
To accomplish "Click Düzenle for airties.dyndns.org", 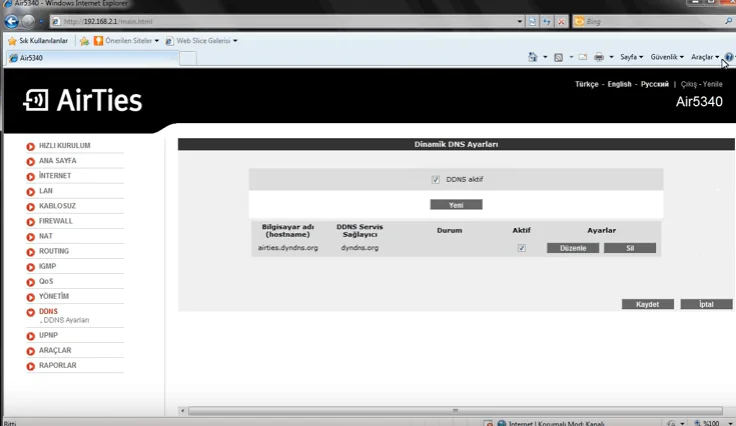I will pyautogui.click(x=573, y=248).
